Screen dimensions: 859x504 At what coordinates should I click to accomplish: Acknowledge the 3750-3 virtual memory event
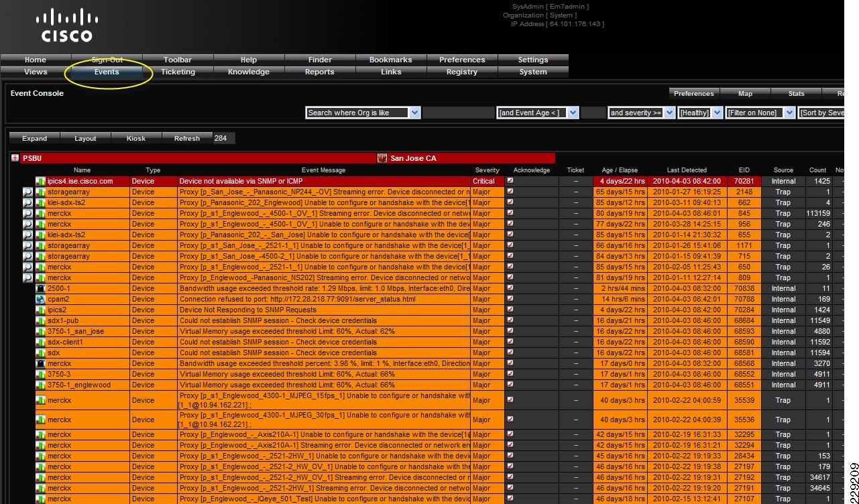510,373
